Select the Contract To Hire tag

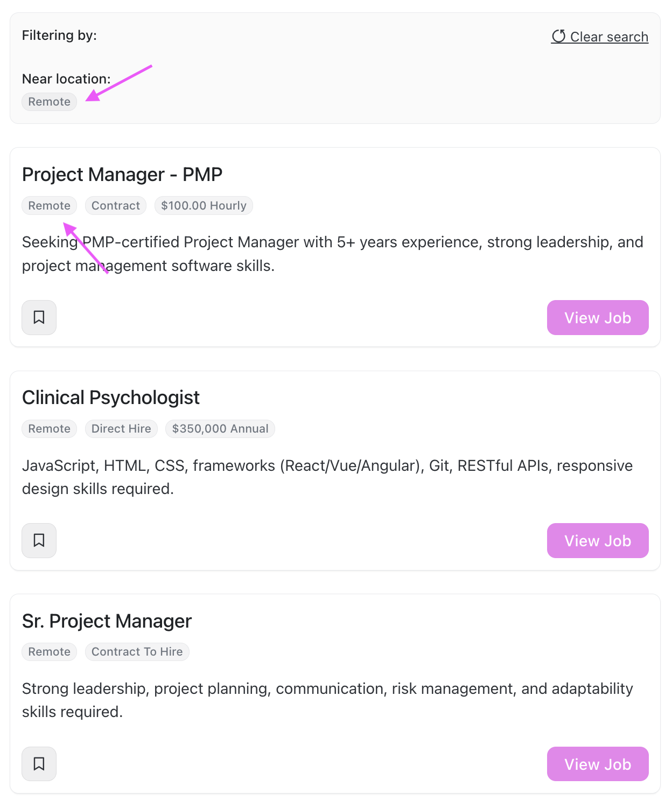point(137,652)
